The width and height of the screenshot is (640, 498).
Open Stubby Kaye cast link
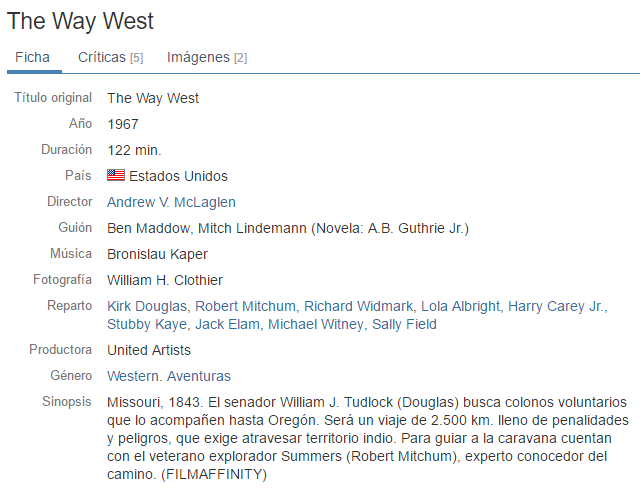pos(147,324)
